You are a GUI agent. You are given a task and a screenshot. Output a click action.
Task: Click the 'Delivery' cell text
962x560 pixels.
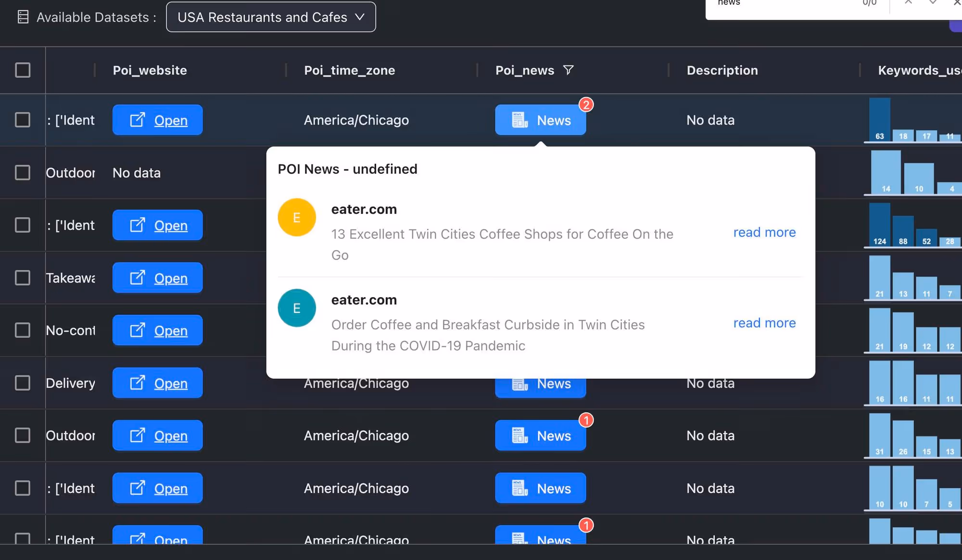[71, 383]
